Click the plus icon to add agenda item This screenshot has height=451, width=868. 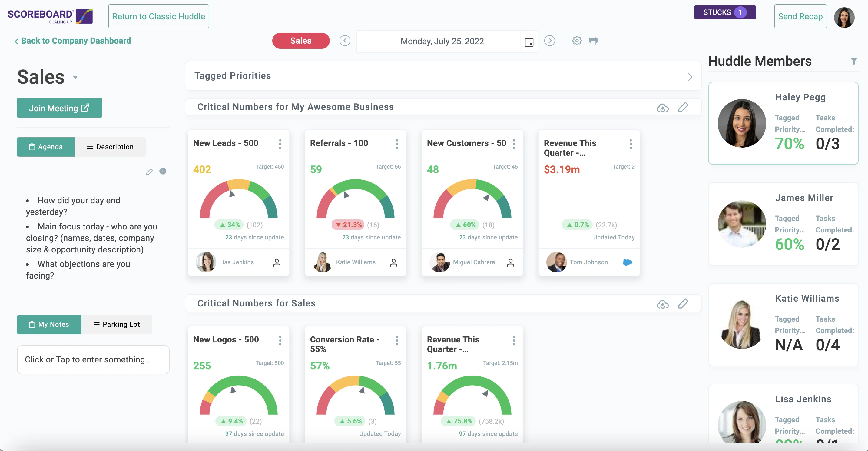[163, 171]
